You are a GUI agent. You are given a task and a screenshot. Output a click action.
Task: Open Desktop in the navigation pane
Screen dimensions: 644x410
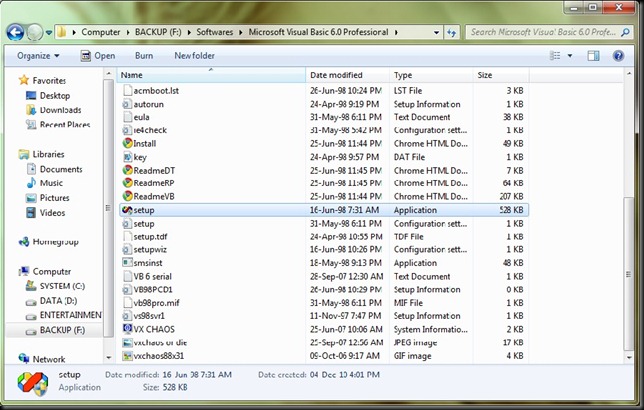pos(48,95)
